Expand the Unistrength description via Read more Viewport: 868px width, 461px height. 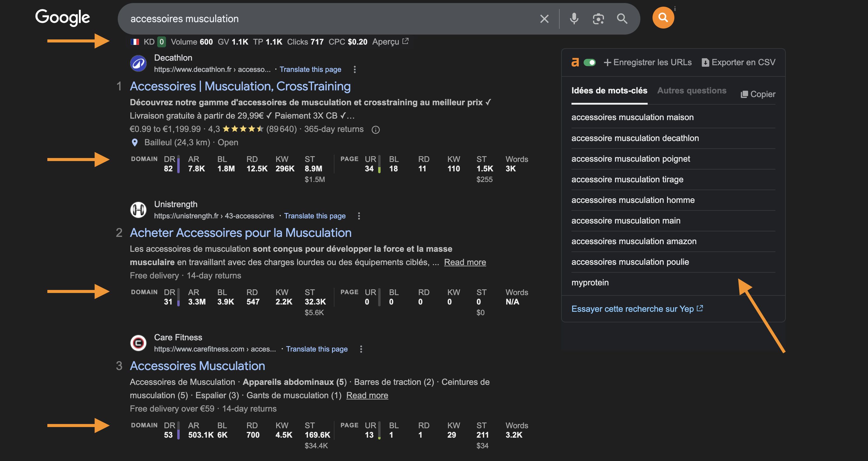pos(465,262)
